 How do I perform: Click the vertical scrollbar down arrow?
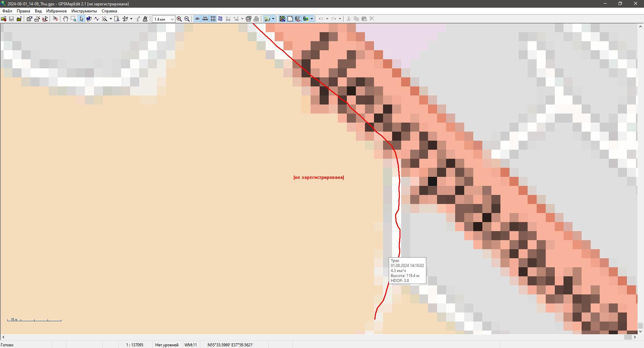point(640,332)
